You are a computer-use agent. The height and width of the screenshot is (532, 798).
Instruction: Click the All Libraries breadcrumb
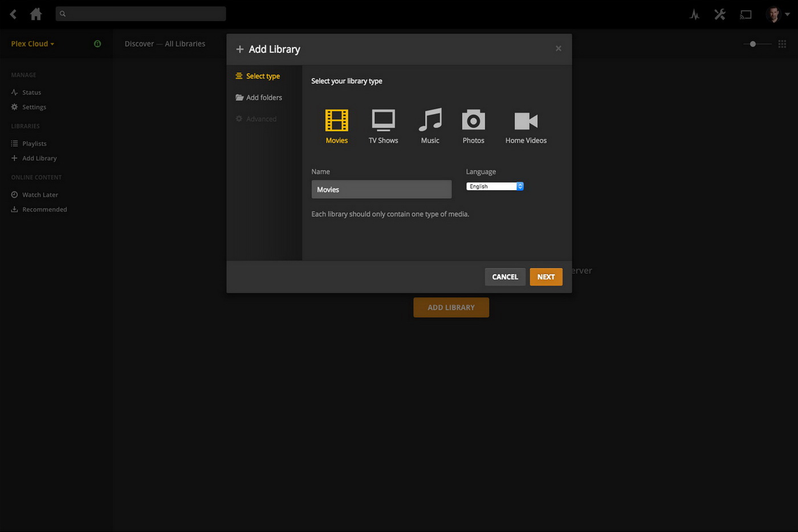tap(185, 44)
